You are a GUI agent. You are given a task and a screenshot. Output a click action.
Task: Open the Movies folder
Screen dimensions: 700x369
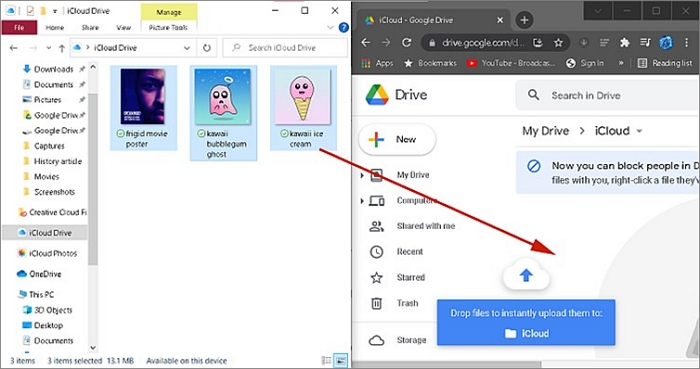(46, 177)
